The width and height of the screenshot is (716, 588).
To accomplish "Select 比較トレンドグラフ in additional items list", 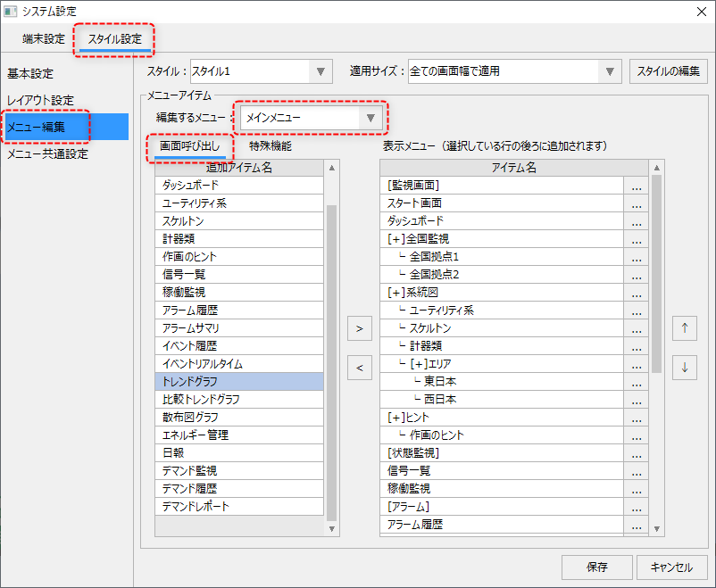I will 237,400.
